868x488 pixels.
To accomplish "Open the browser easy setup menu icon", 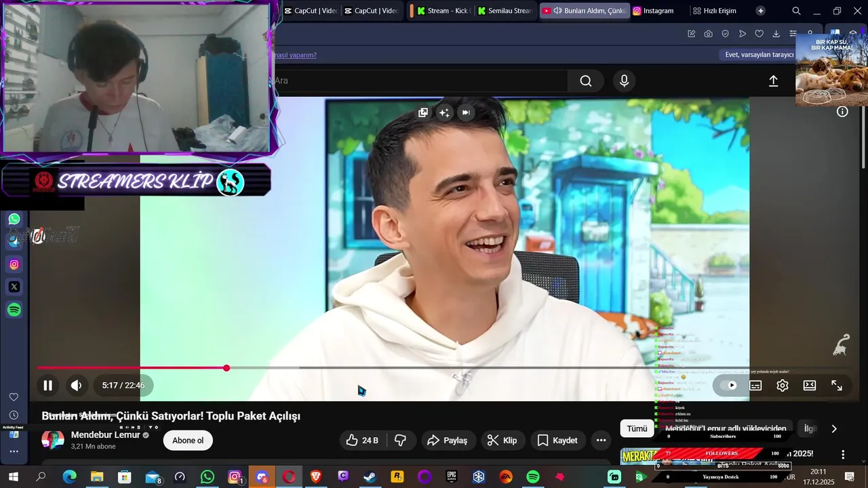I will tap(792, 34).
